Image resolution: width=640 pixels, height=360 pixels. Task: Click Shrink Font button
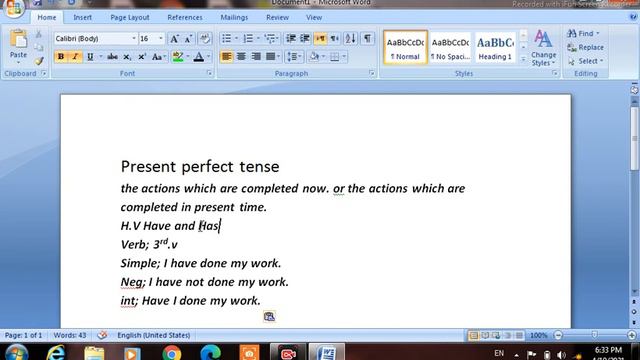[188, 39]
